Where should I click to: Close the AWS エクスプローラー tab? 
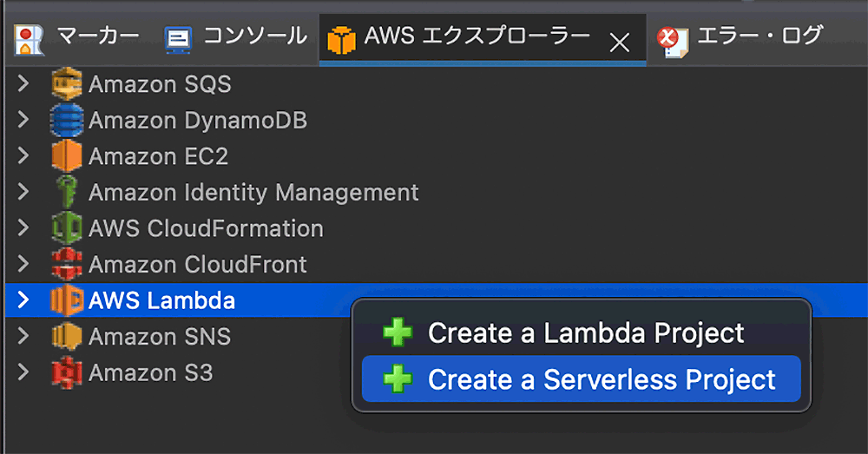coord(619,43)
